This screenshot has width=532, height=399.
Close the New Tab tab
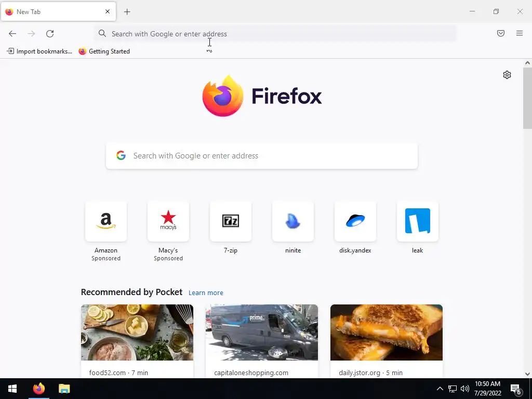tap(108, 11)
